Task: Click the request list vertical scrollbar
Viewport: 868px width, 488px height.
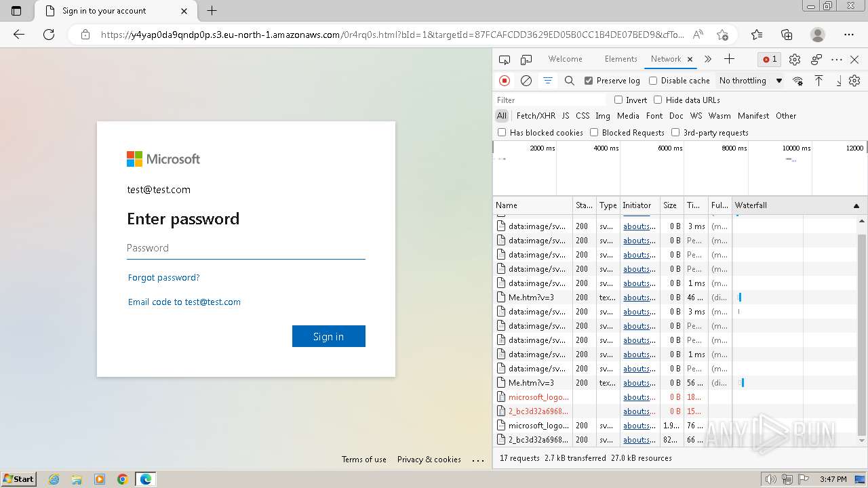Action: coord(862,333)
